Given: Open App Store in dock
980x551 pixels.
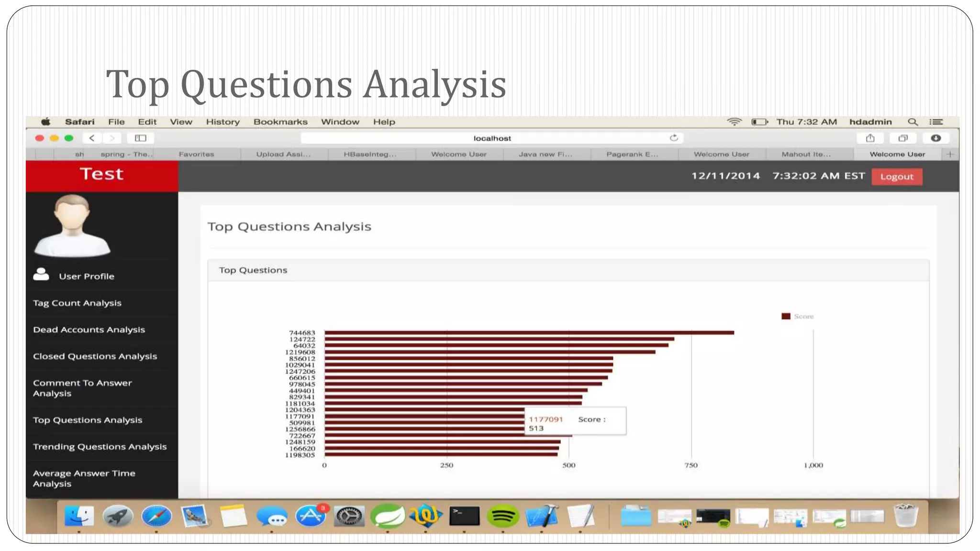Looking at the screenshot, I should click(x=311, y=517).
